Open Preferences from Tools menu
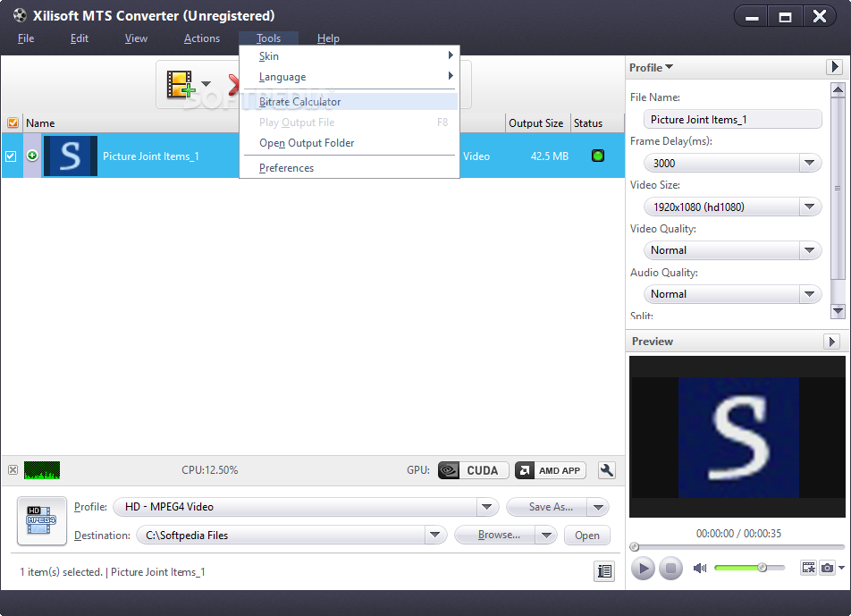851x616 pixels. [350, 168]
